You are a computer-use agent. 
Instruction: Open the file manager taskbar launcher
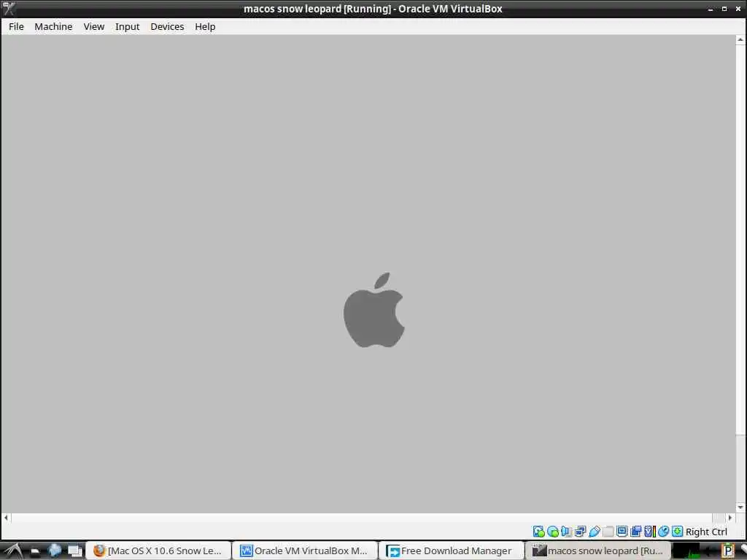pyautogui.click(x=35, y=551)
